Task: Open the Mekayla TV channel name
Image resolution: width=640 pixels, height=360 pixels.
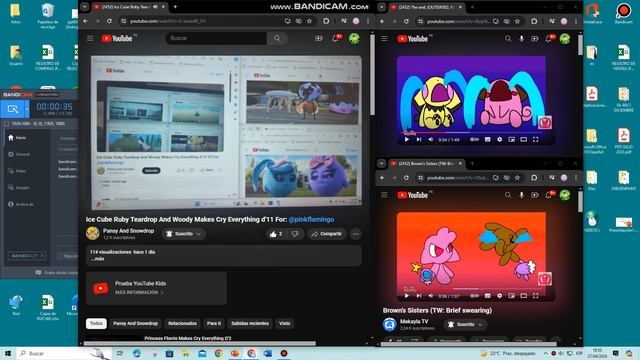Action: (x=414, y=321)
